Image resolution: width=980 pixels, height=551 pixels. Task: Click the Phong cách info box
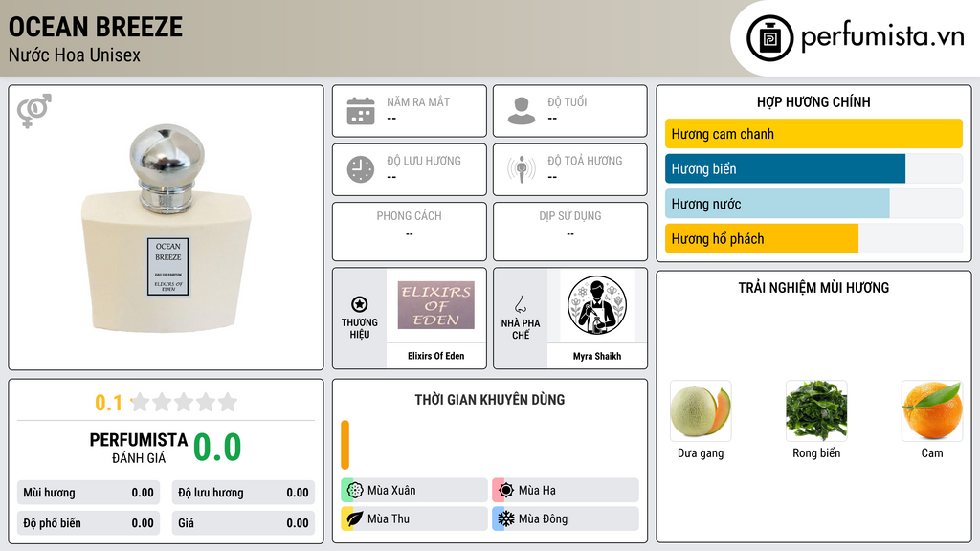[x=410, y=231]
